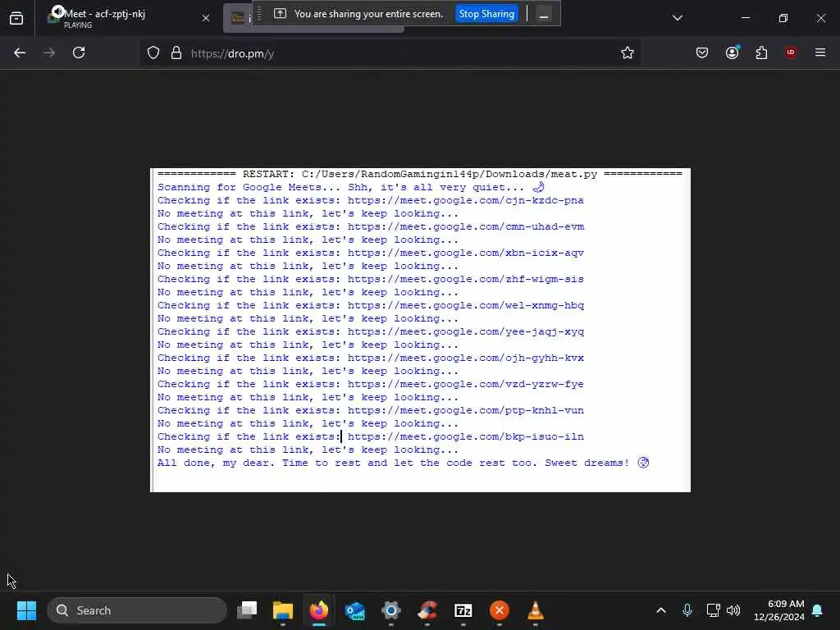Open the Firefox account icon
This screenshot has width=840, height=630.
(x=732, y=53)
